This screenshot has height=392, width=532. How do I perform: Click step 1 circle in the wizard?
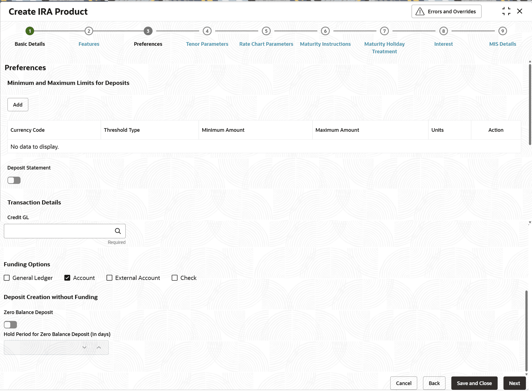click(x=30, y=31)
